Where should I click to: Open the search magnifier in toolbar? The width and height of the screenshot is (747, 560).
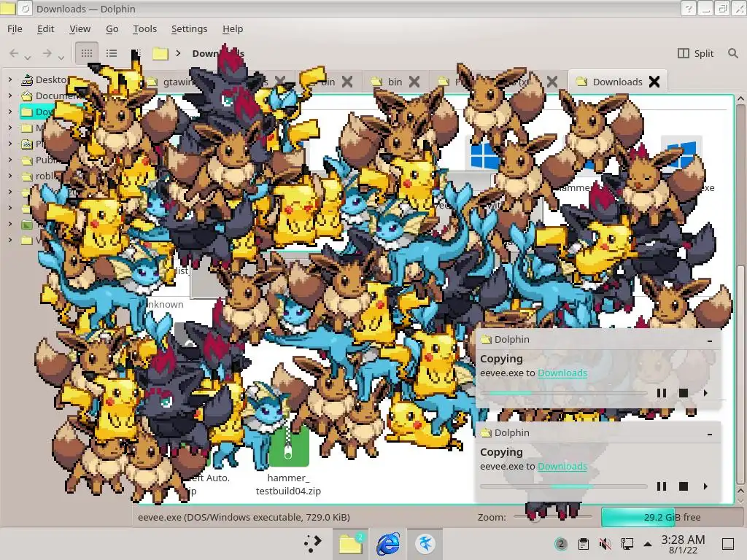[x=733, y=53]
